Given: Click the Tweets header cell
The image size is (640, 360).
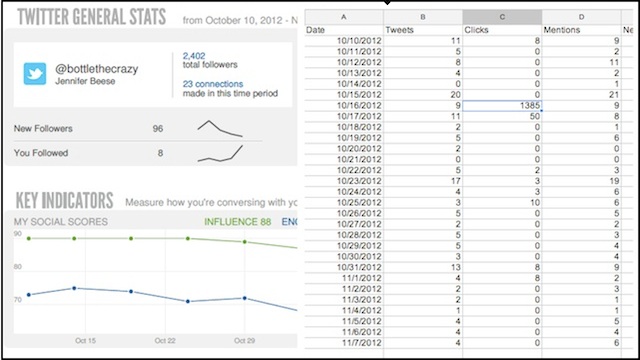Looking at the screenshot, I should click(423, 30).
